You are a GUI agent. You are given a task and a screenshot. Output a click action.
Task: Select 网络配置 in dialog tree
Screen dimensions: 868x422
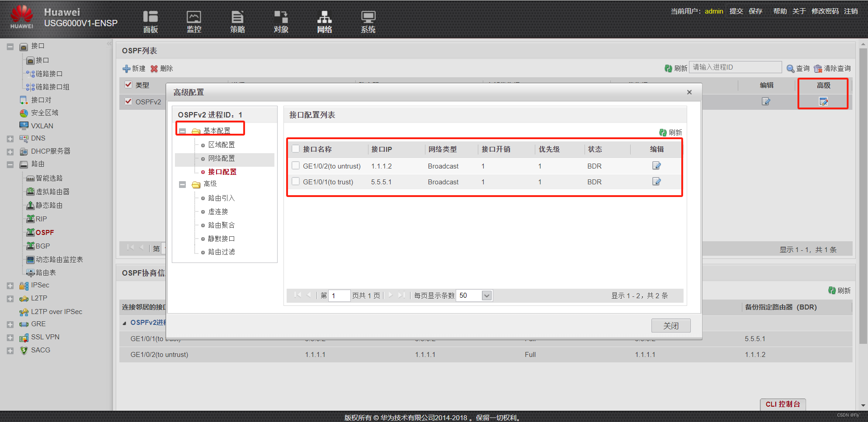point(222,158)
